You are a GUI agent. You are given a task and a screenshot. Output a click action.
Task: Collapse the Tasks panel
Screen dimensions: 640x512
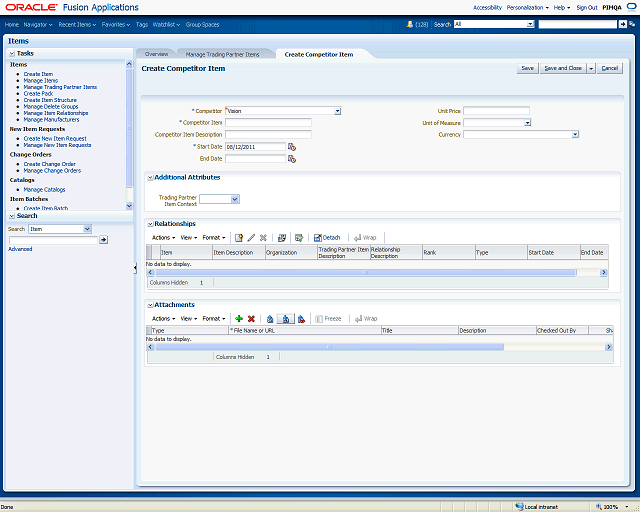pos(11,53)
